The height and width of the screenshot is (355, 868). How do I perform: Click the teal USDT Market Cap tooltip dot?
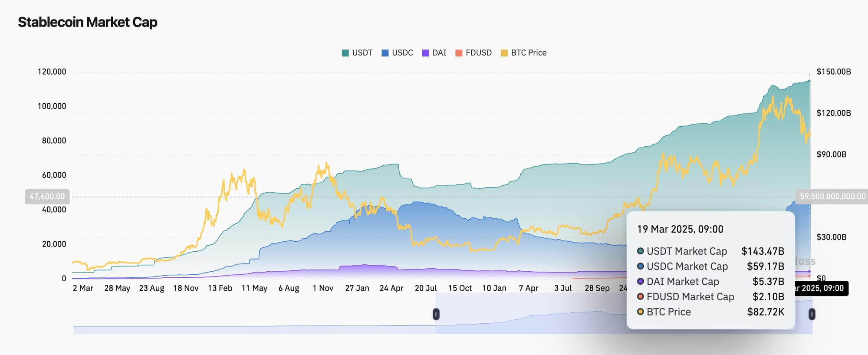[640, 251]
